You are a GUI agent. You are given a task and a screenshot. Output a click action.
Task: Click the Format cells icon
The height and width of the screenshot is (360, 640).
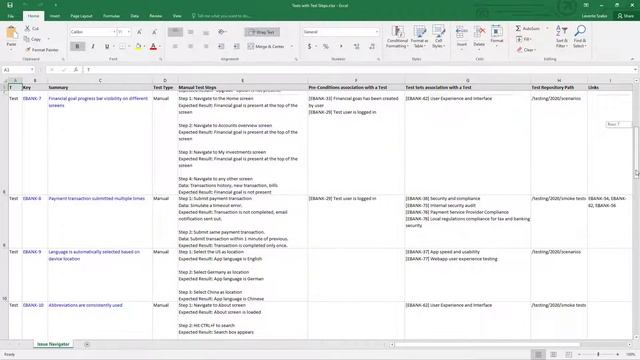point(497,32)
